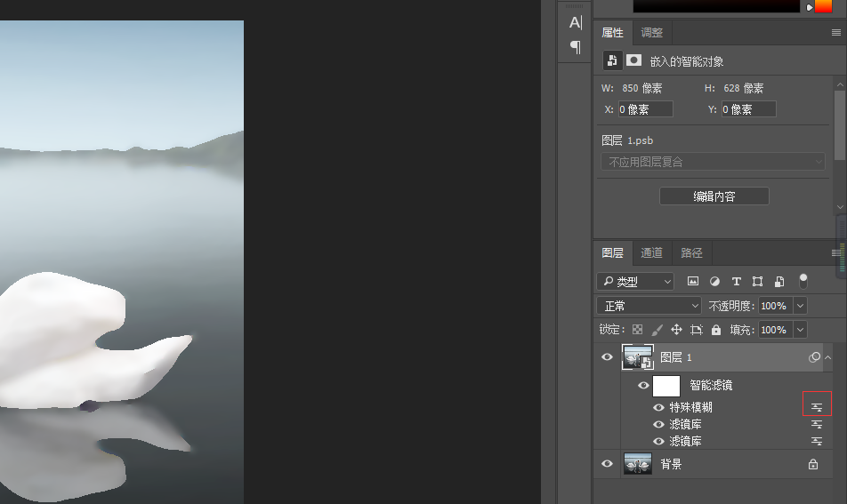This screenshot has height=504, width=847.
Task: Open the Paragraph panel icon
Action: point(576,47)
